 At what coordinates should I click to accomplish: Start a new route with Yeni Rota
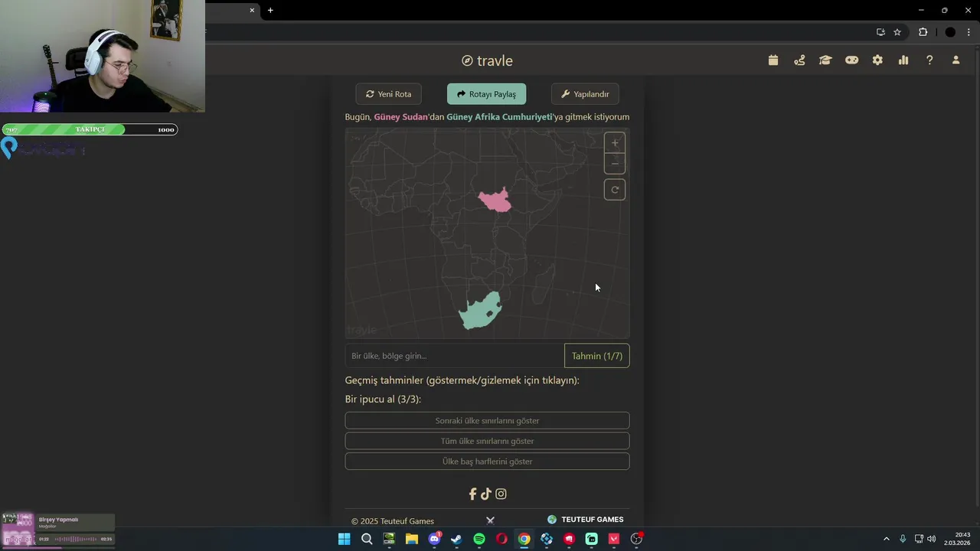[389, 94]
